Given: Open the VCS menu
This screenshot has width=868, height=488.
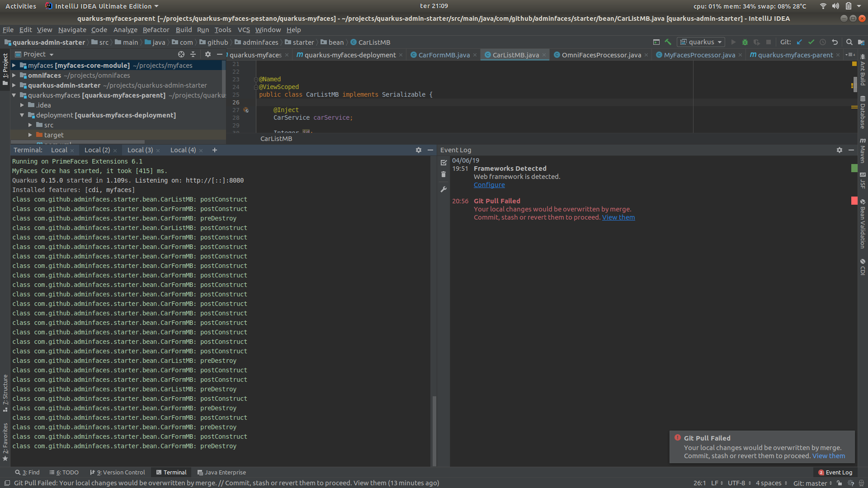Looking at the screenshot, I should tap(243, 30).
